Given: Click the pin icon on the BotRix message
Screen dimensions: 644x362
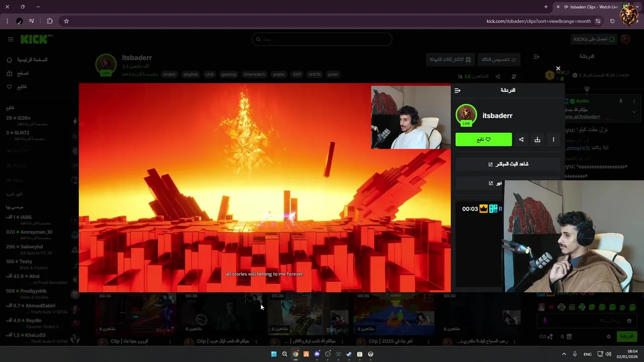Looking at the screenshot, I should point(621,101).
